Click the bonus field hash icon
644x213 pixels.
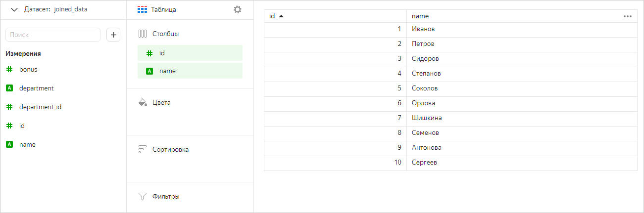pos(9,69)
